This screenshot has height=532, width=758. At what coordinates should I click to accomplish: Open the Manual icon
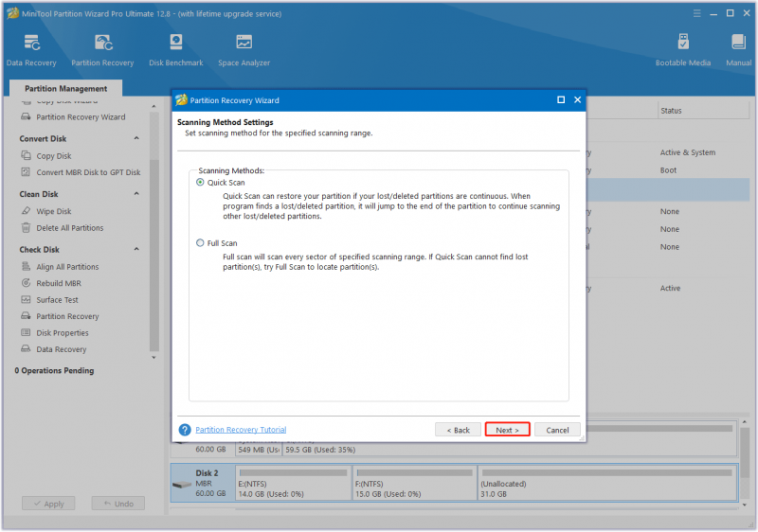click(x=738, y=50)
